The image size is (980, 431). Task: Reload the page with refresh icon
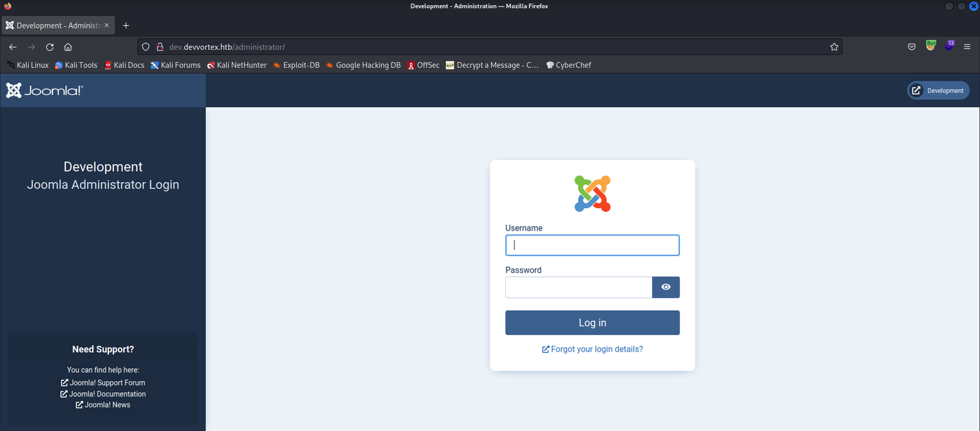click(49, 47)
